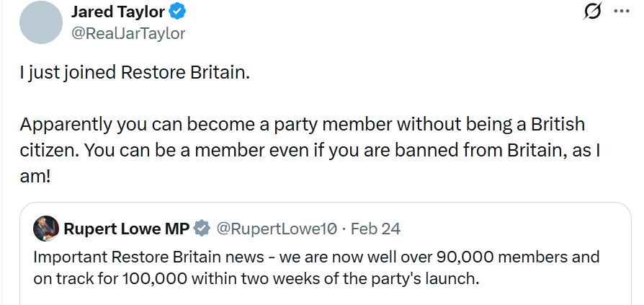This screenshot has height=305, width=644.
Task: Click the "am!" text ending the post
Action: click(x=35, y=176)
